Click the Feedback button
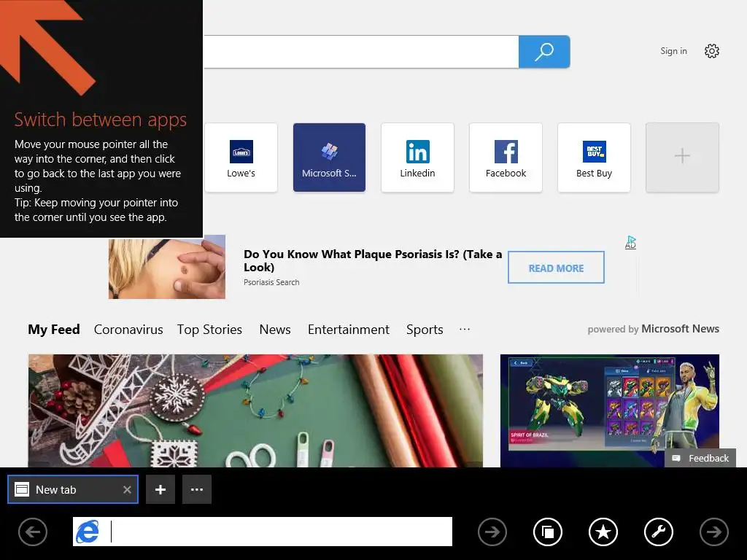 (x=700, y=458)
